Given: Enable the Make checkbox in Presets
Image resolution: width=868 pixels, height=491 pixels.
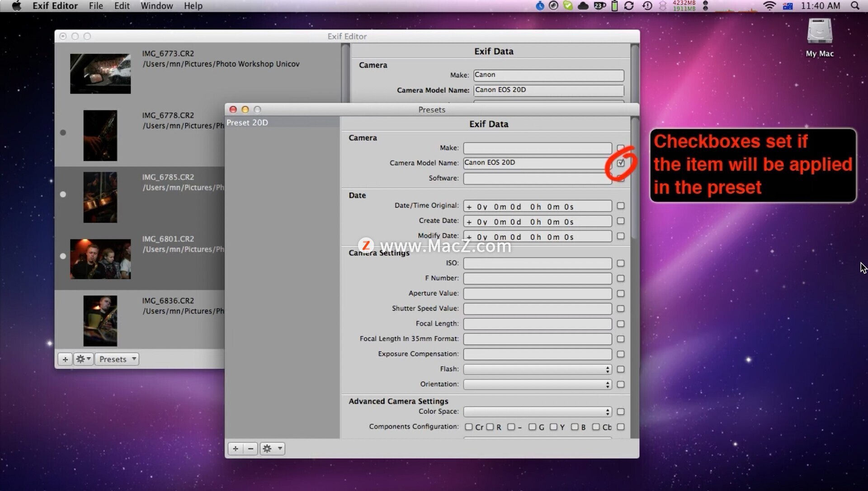Looking at the screenshot, I should tap(621, 148).
